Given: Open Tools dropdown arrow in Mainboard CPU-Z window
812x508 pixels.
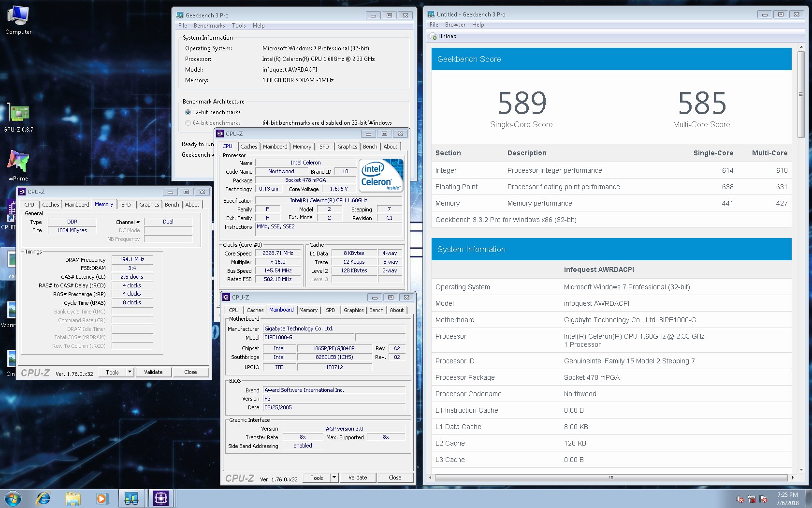Looking at the screenshot, I should [x=334, y=478].
